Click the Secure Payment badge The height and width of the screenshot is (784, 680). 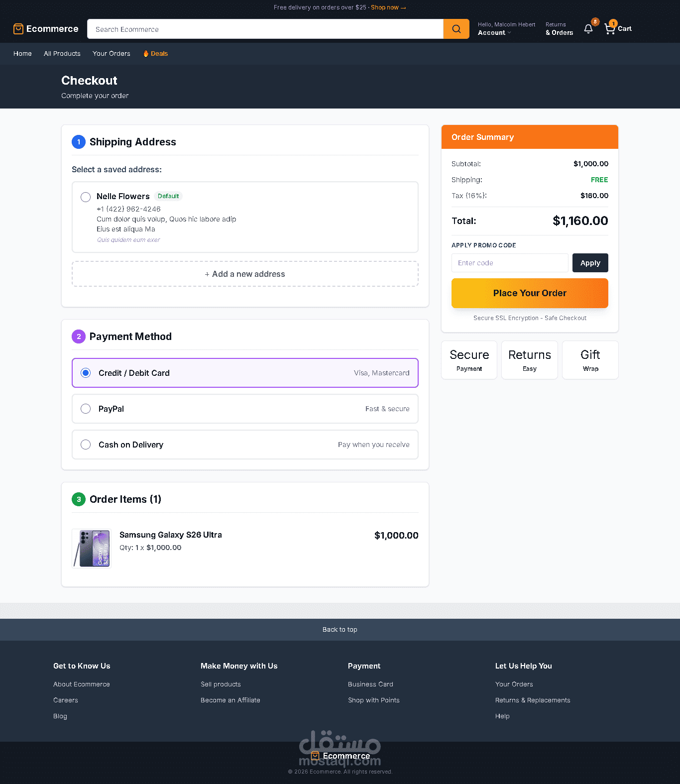469,360
